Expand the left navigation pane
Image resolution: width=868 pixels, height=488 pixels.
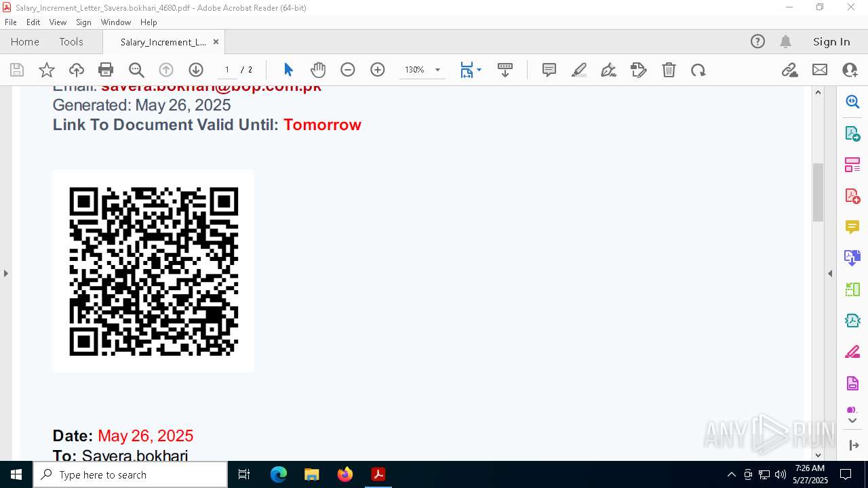pyautogui.click(x=5, y=273)
